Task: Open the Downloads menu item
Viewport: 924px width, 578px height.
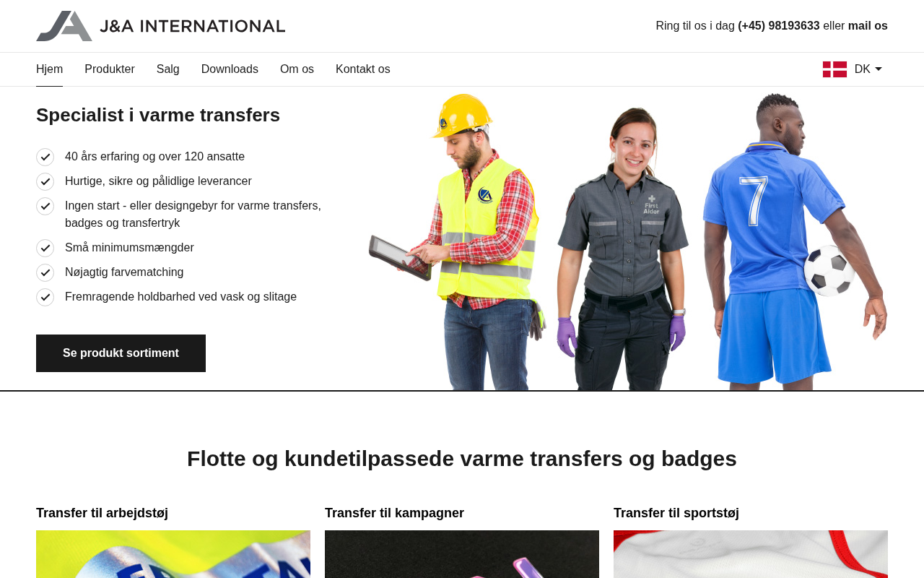Action: point(230,69)
